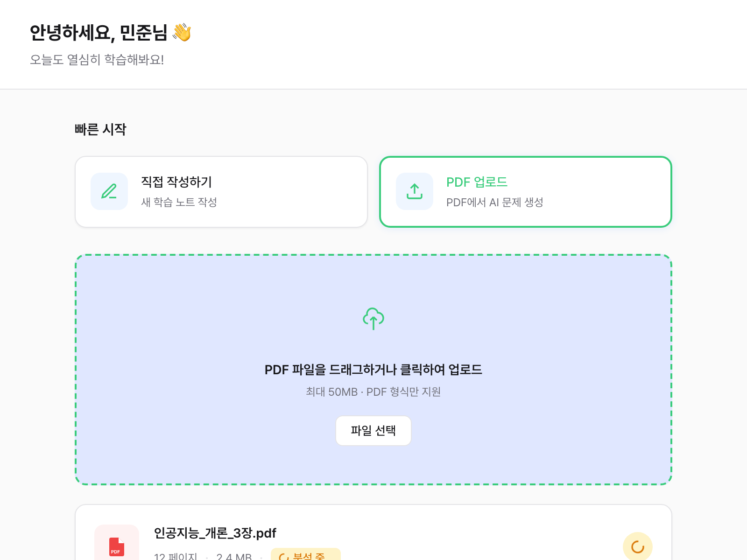Image resolution: width=747 pixels, height=560 pixels.
Task: Click the 안녕하세요, 민준님 greeting title
Action: tap(98, 33)
